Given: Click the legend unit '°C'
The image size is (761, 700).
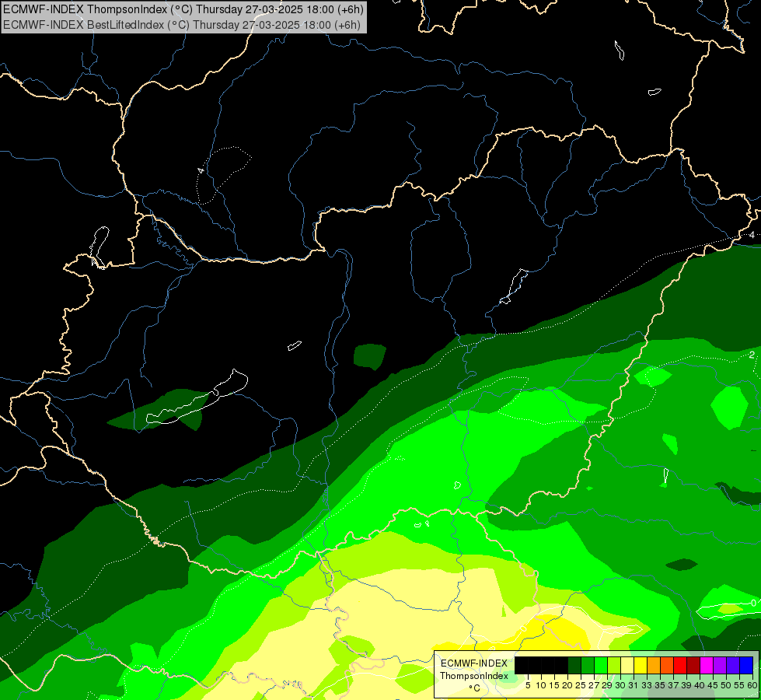Looking at the screenshot, I should coord(475,688).
